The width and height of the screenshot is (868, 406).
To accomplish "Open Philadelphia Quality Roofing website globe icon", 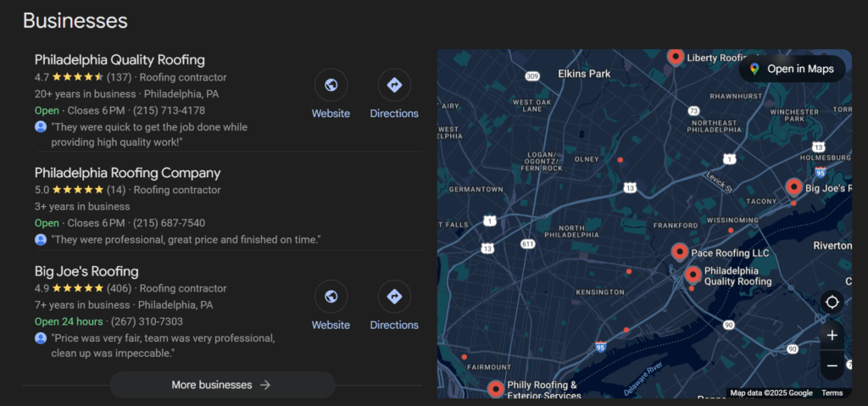I will [x=331, y=86].
